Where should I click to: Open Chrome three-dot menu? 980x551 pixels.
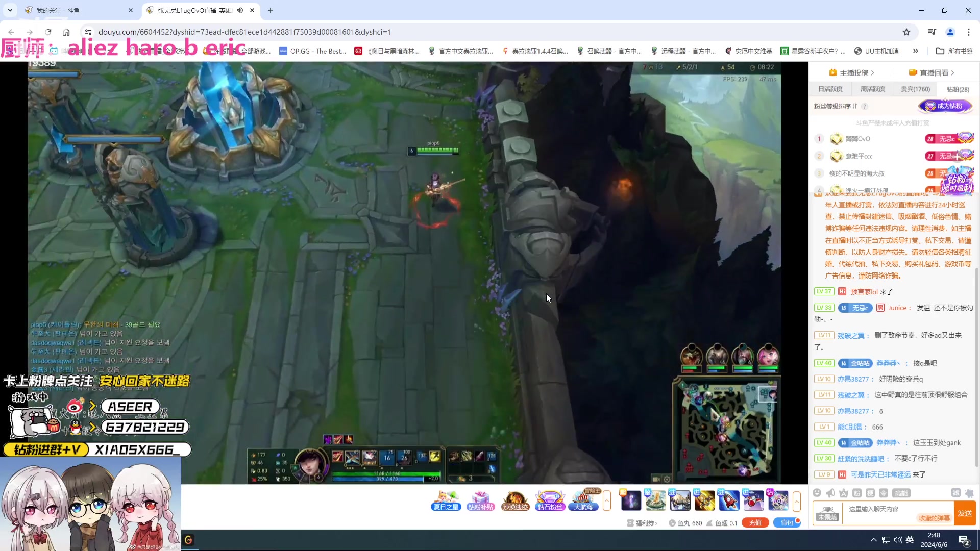[969, 32]
